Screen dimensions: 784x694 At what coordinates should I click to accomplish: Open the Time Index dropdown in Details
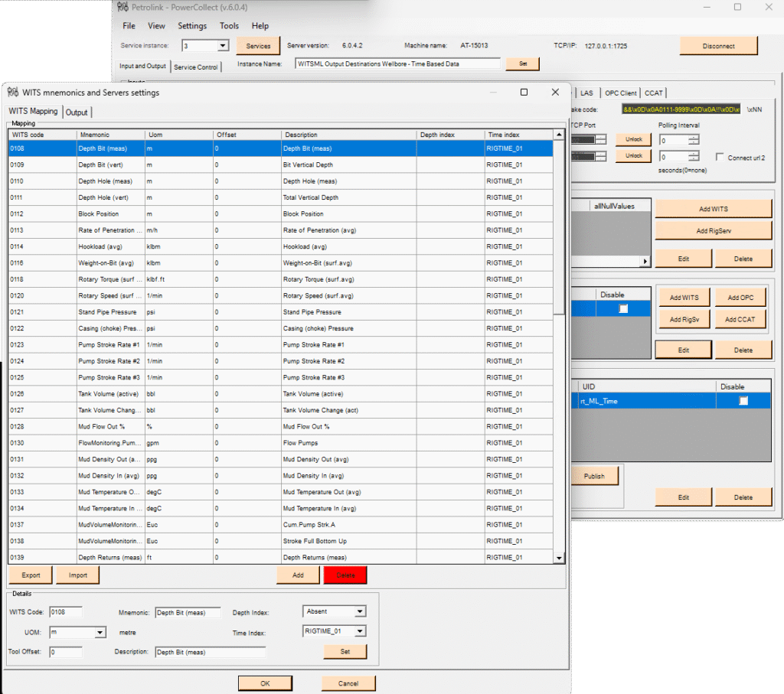coord(360,631)
